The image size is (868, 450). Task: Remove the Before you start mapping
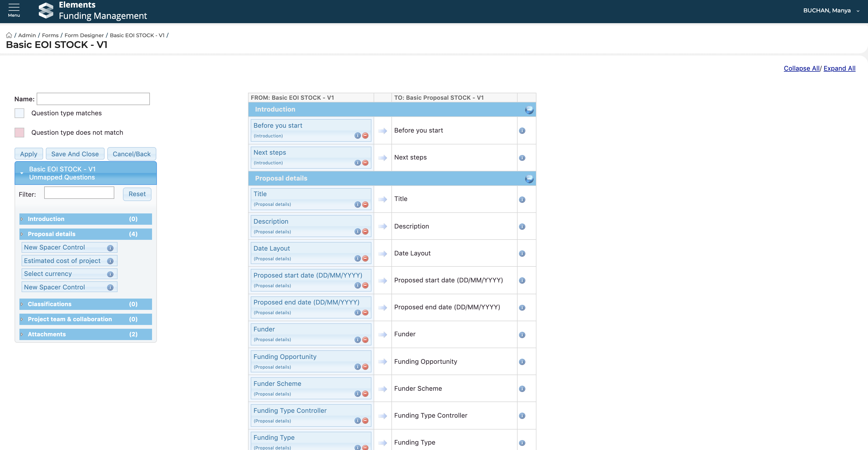click(x=365, y=136)
